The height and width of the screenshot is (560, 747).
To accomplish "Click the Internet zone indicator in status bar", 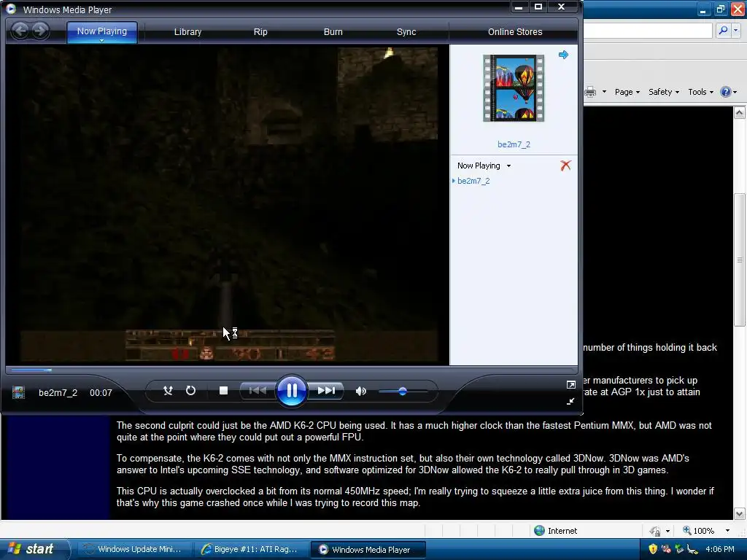I will tap(555, 531).
